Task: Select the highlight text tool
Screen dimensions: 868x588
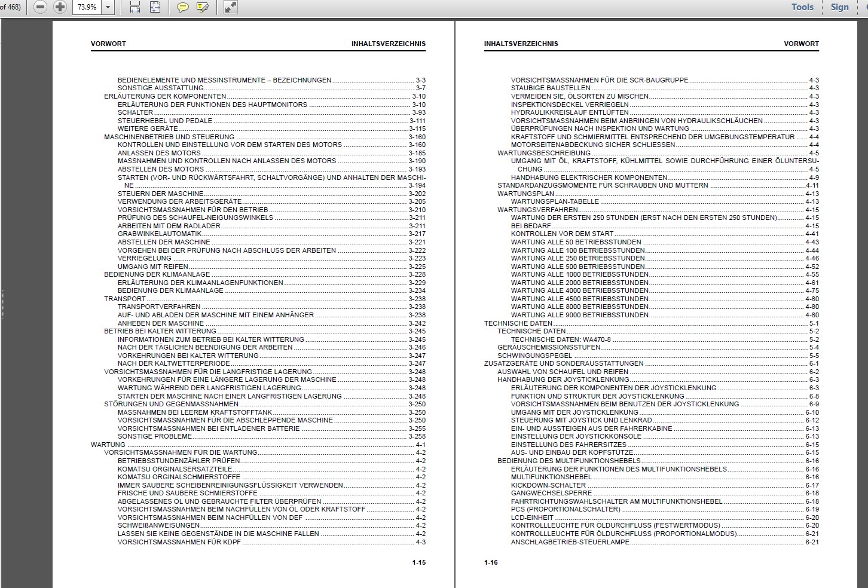Action: (202, 7)
